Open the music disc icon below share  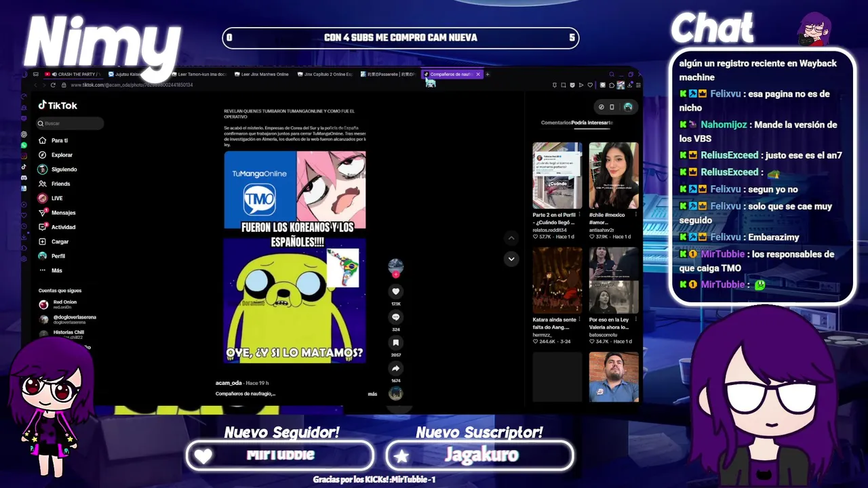click(396, 393)
